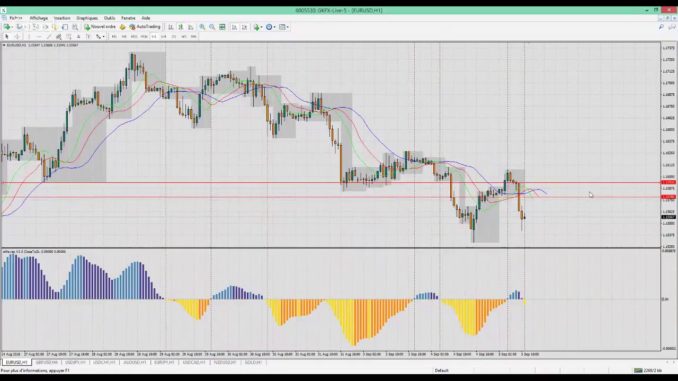This screenshot has width=678, height=381.
Task: Click the upper red horizontal line on chart
Action: [331, 183]
